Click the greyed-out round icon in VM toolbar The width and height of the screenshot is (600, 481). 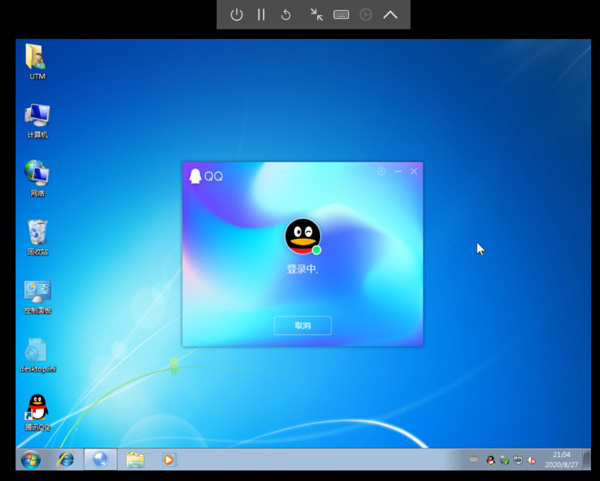pyautogui.click(x=366, y=15)
